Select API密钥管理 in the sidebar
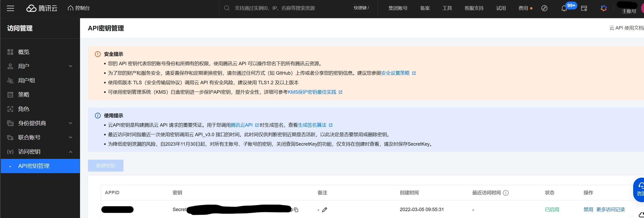This screenshot has height=218, width=644. 40,166
